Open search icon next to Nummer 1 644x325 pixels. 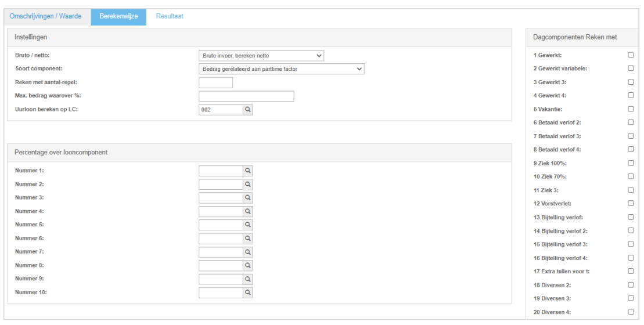coord(247,171)
